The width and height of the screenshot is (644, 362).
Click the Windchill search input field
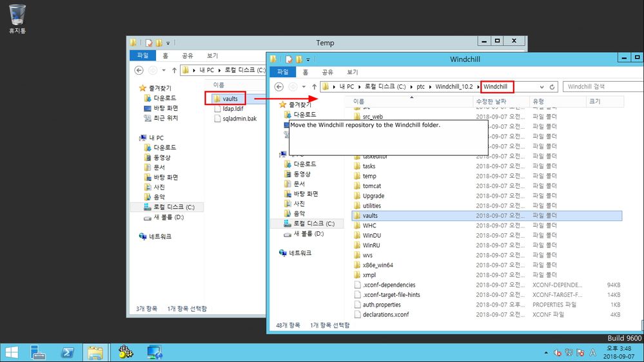[x=603, y=86]
